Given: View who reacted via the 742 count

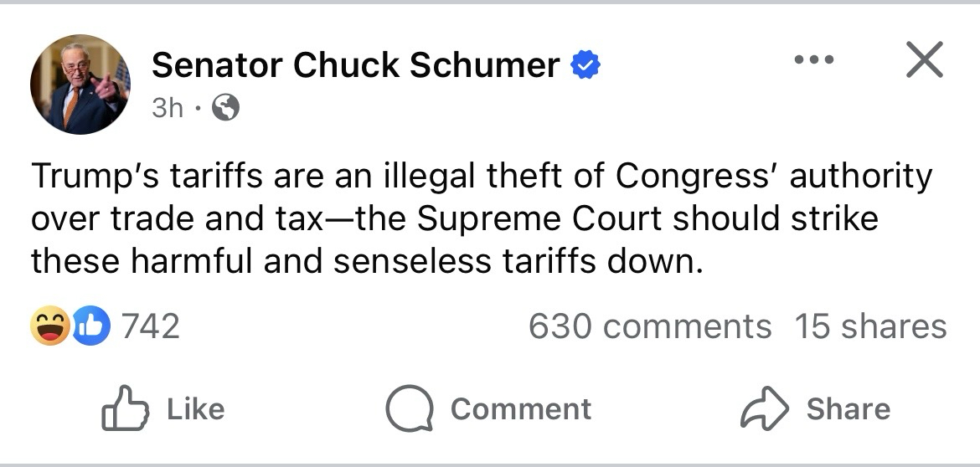Looking at the screenshot, I should tap(151, 326).
